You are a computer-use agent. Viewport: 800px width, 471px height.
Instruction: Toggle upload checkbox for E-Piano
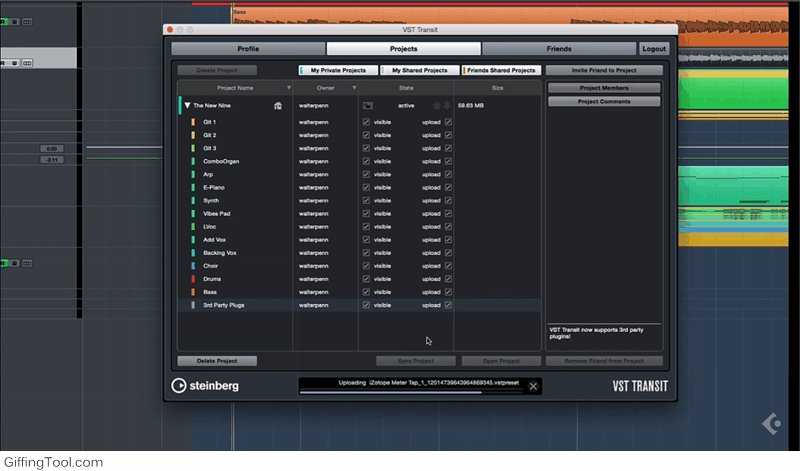coord(448,187)
